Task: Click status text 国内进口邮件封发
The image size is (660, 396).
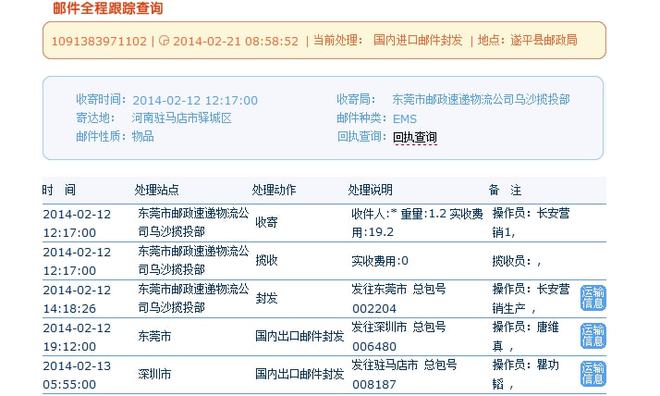Action: [418, 40]
